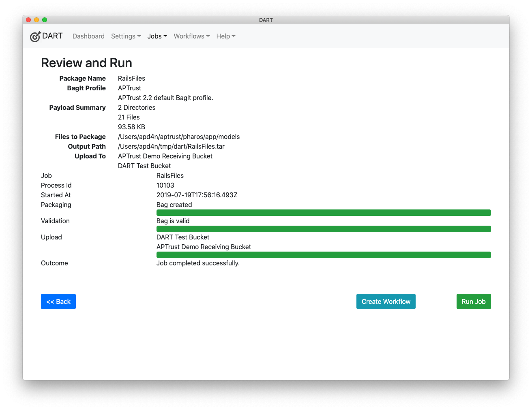Click the Packaging progress bar
The height and width of the screenshot is (410, 532).
(324, 212)
